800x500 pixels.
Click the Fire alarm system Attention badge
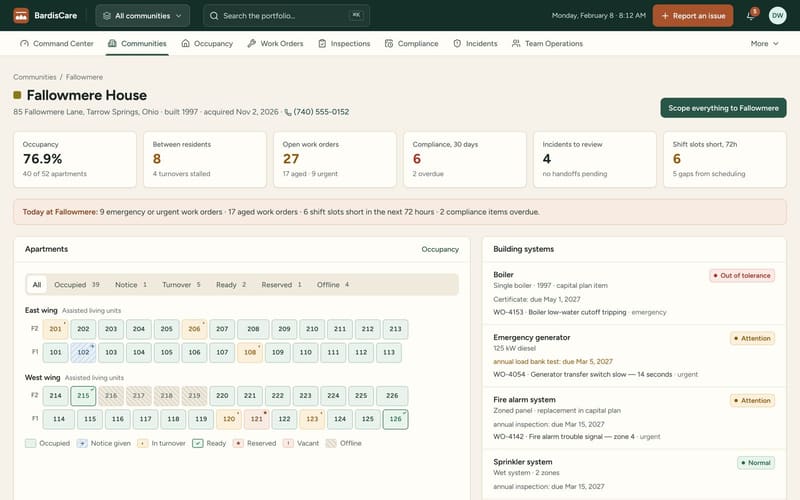coord(752,401)
